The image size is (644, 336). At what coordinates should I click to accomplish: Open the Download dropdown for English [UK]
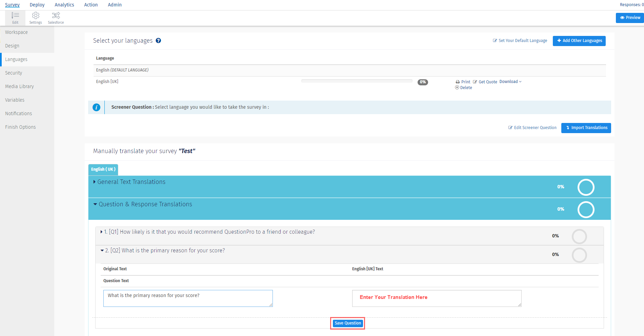click(510, 82)
